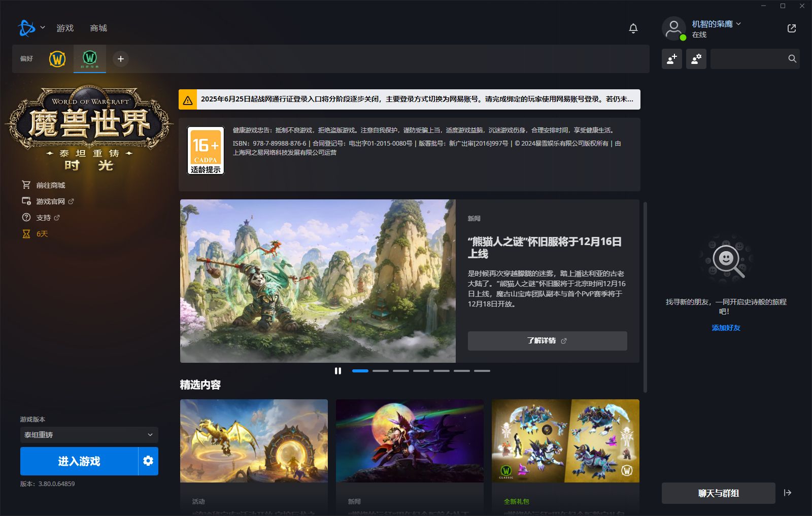
Task: Open the golden dragon 活动 thumbnail
Action: tap(254, 441)
